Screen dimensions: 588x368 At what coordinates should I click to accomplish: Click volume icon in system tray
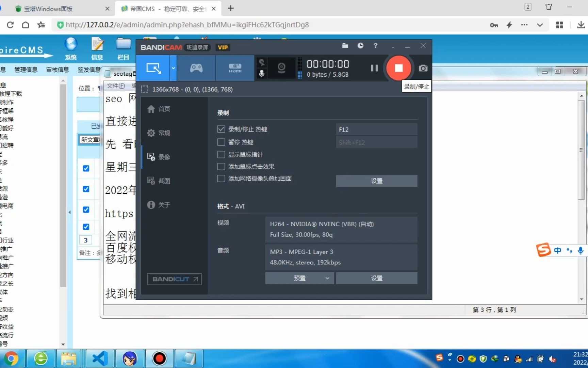[552, 359]
